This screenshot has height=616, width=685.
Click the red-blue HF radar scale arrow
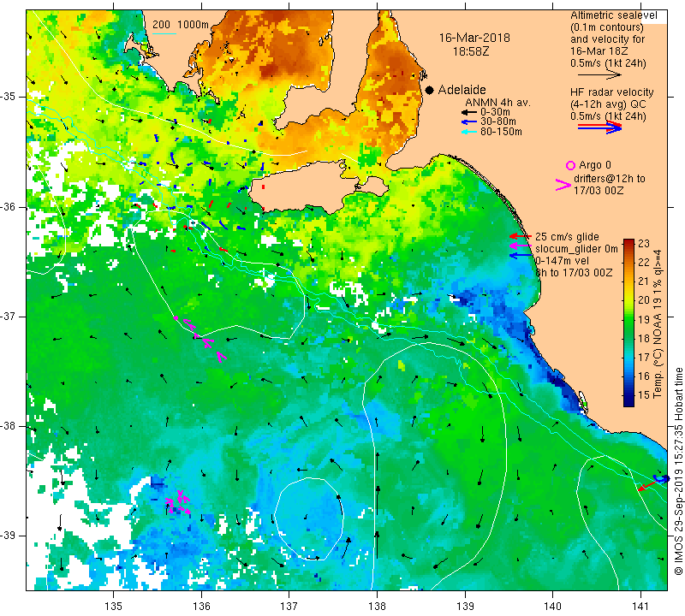coord(600,127)
